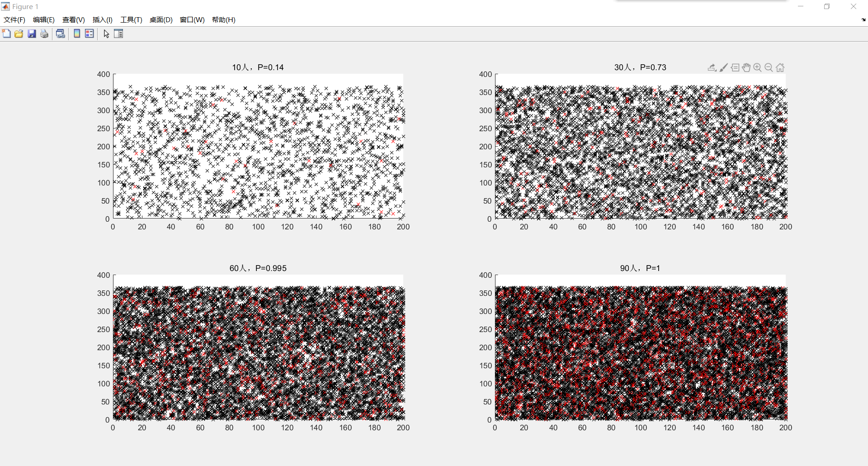Enable Zoom Out on the axes toolbar

pyautogui.click(x=769, y=68)
